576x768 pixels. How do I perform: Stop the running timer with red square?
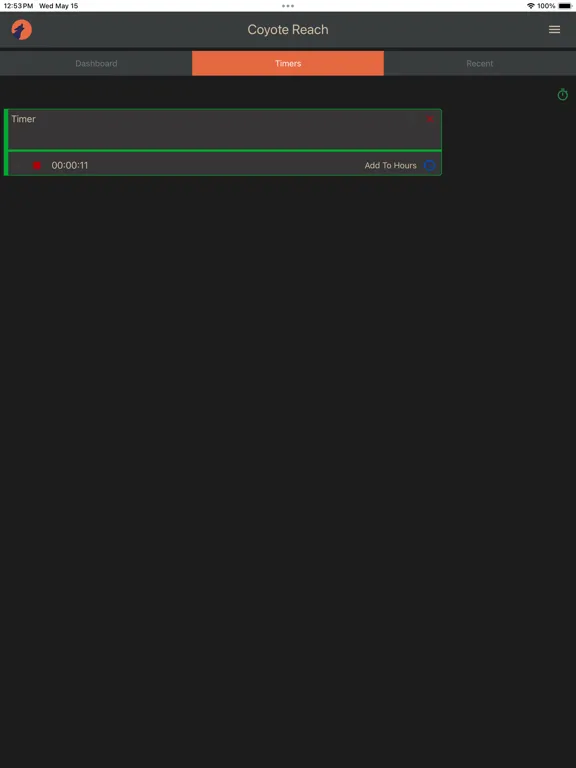click(37, 166)
